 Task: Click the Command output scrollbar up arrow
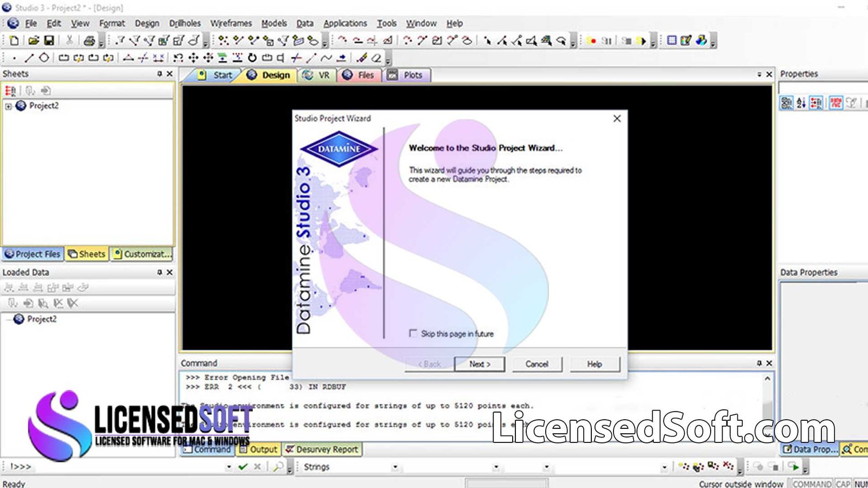click(767, 378)
